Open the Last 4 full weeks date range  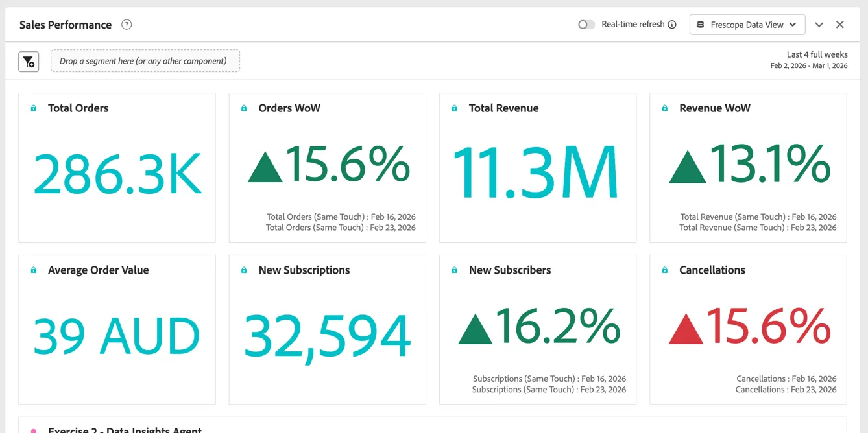pos(809,60)
